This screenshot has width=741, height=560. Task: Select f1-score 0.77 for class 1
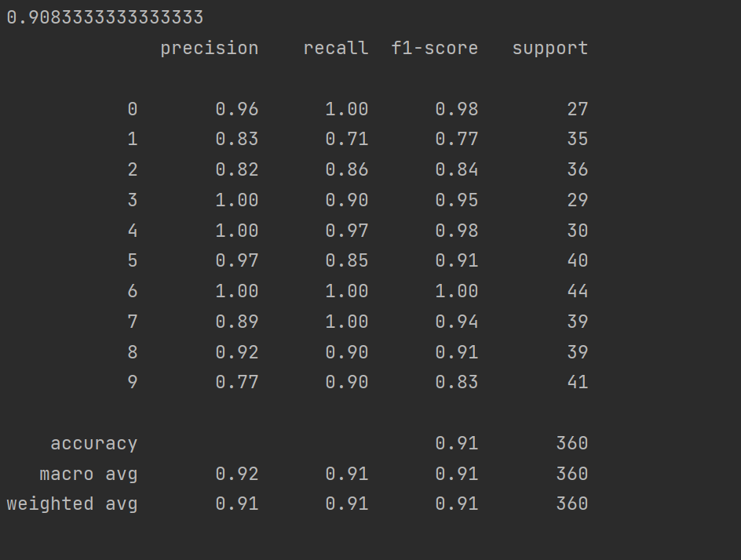click(x=457, y=140)
